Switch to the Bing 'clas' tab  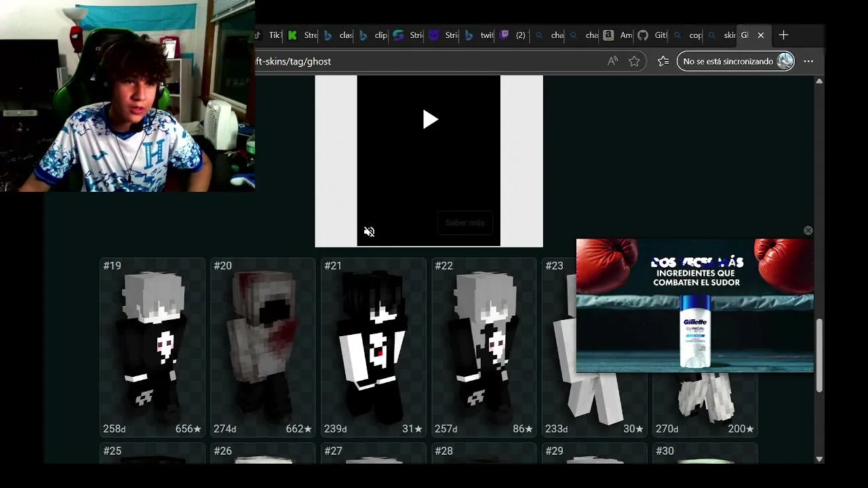click(338, 35)
